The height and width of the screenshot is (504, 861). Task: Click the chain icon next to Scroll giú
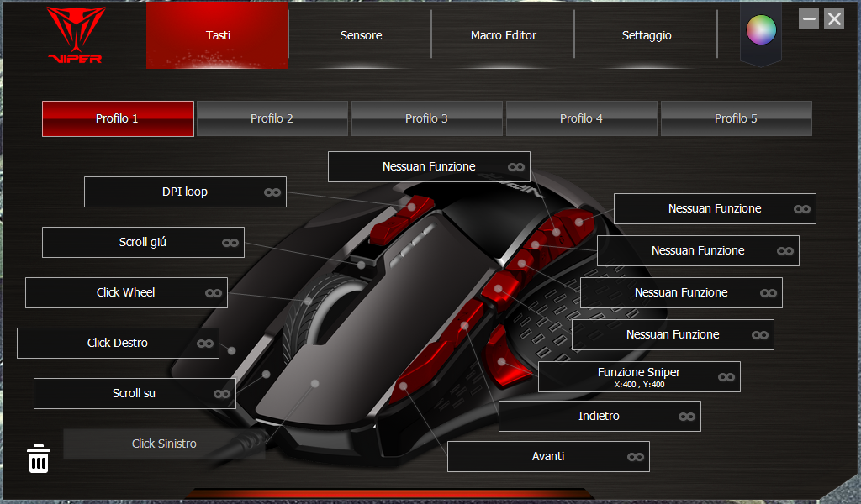pos(230,243)
